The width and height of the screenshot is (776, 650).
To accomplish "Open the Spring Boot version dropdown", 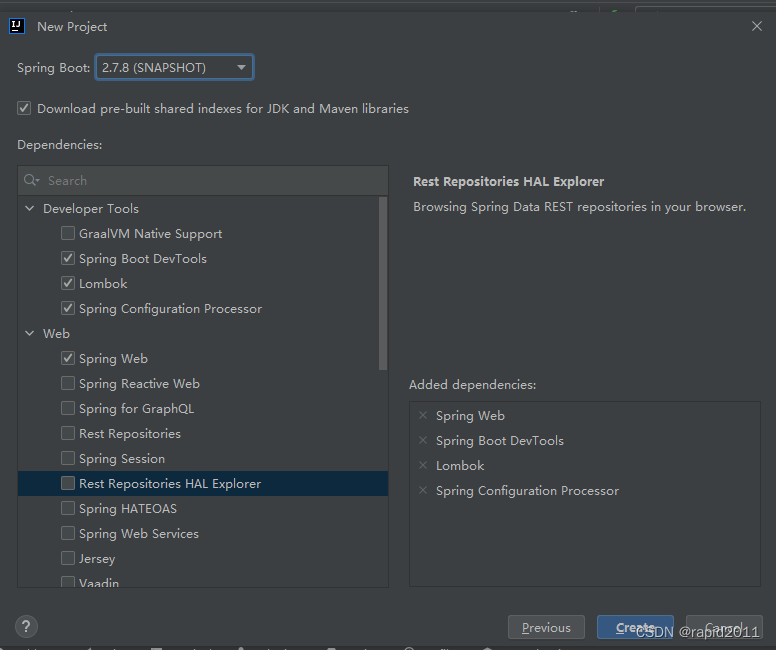I will (174, 67).
